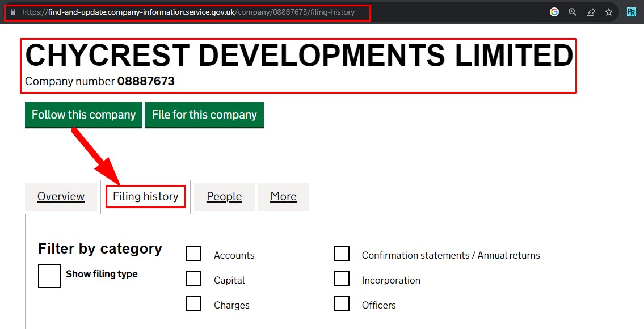Click the URL address field
The image size is (644, 329).
coord(188,12)
